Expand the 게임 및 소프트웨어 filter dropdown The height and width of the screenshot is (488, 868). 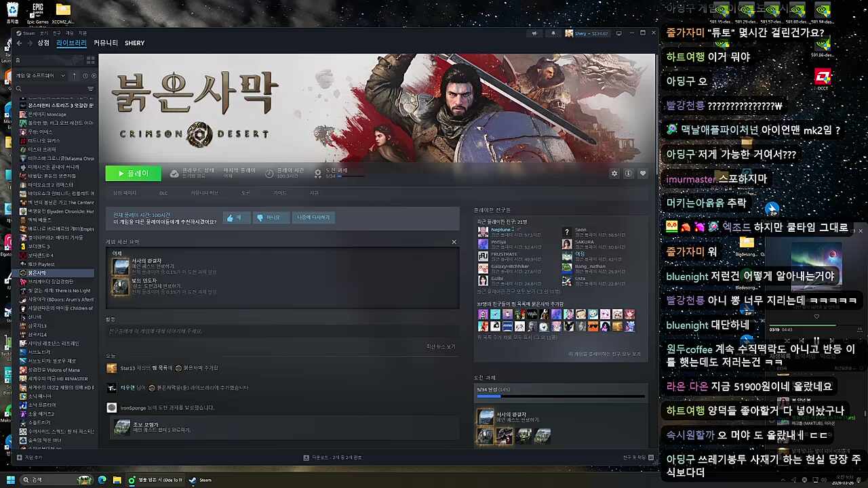coord(41,75)
